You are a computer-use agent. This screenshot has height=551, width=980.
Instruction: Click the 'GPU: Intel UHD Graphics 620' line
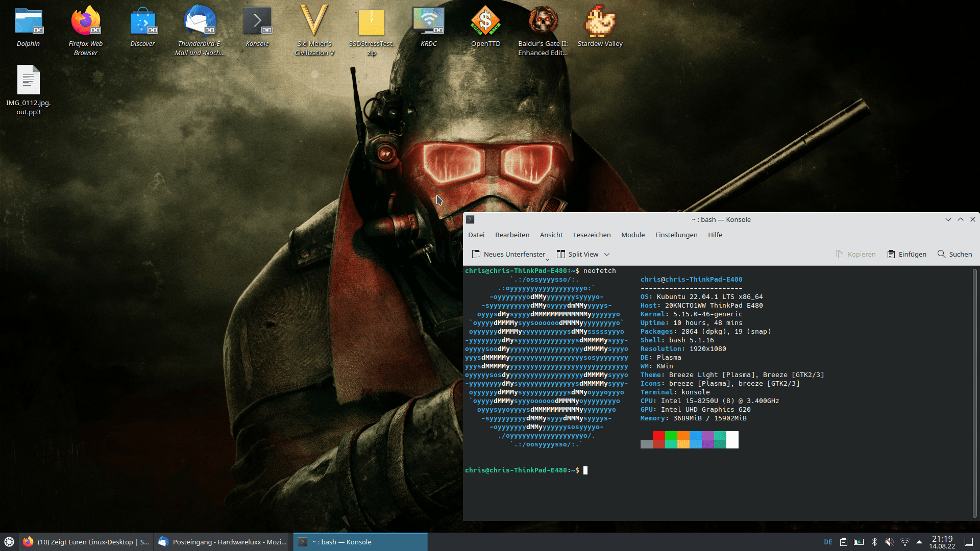point(696,410)
